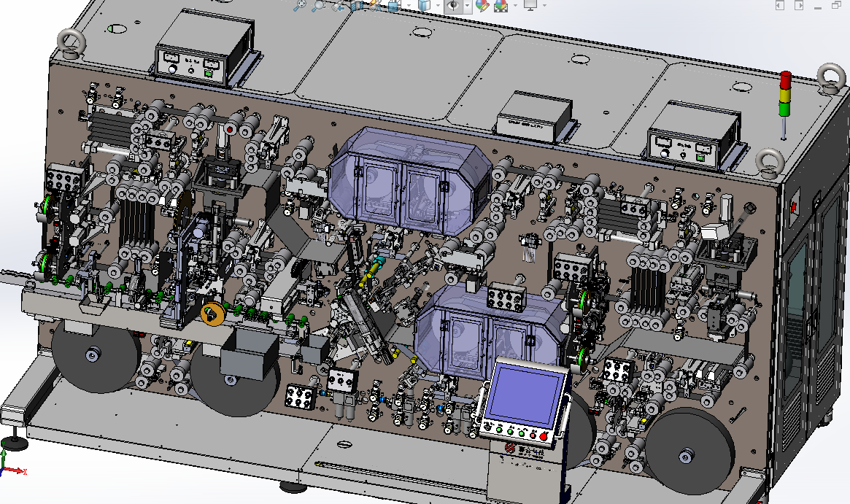Go back with the Previous View icon
Viewport: 850px width, 504px height.
coord(339,6)
